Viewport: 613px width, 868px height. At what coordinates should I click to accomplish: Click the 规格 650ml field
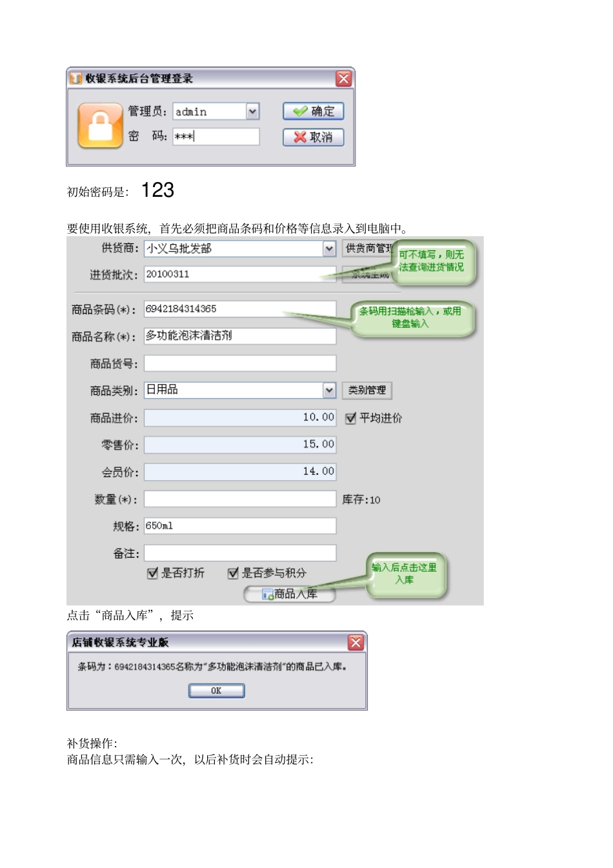click(x=240, y=526)
